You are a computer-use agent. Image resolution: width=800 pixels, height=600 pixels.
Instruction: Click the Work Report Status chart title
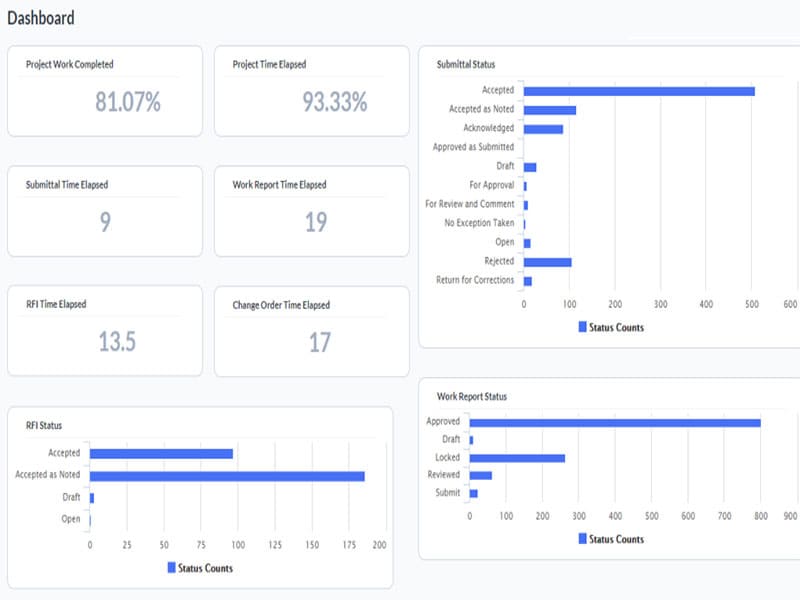(x=472, y=396)
